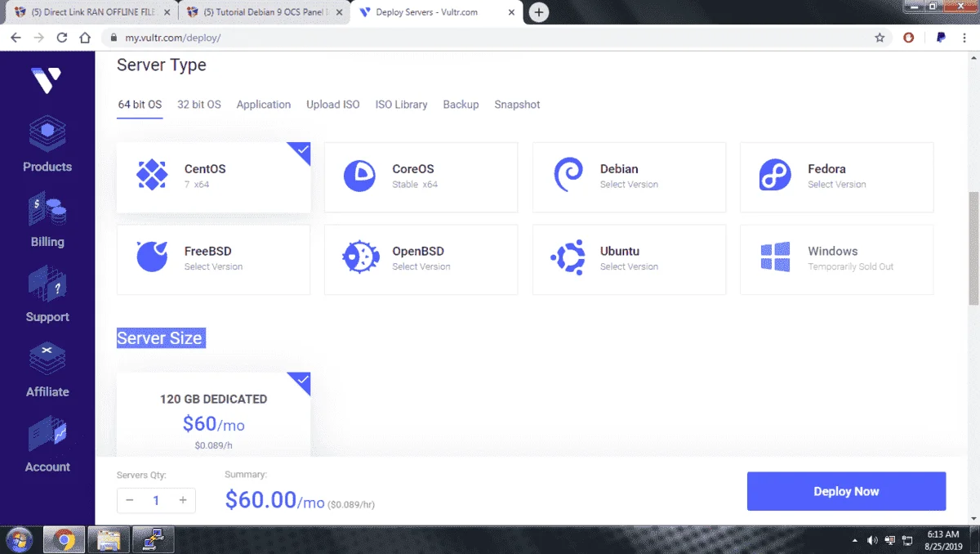This screenshot has width=980, height=554.
Task: Click the Server Size heading
Action: [160, 338]
